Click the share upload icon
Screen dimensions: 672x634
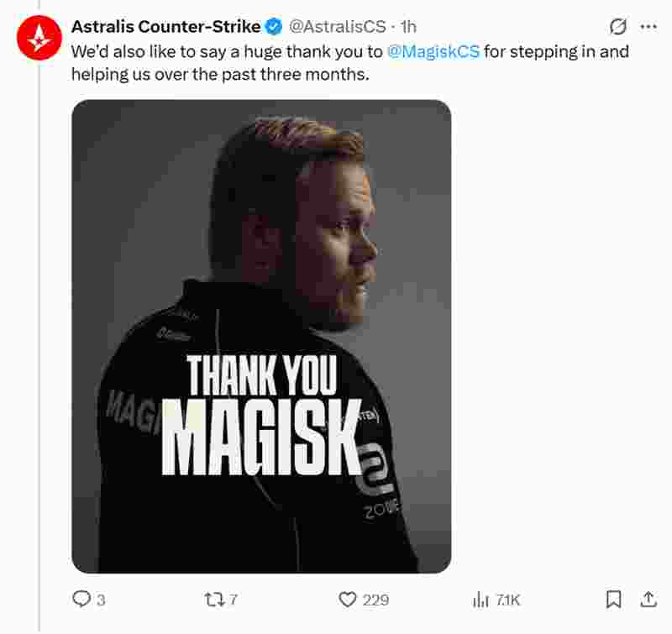pos(648,599)
